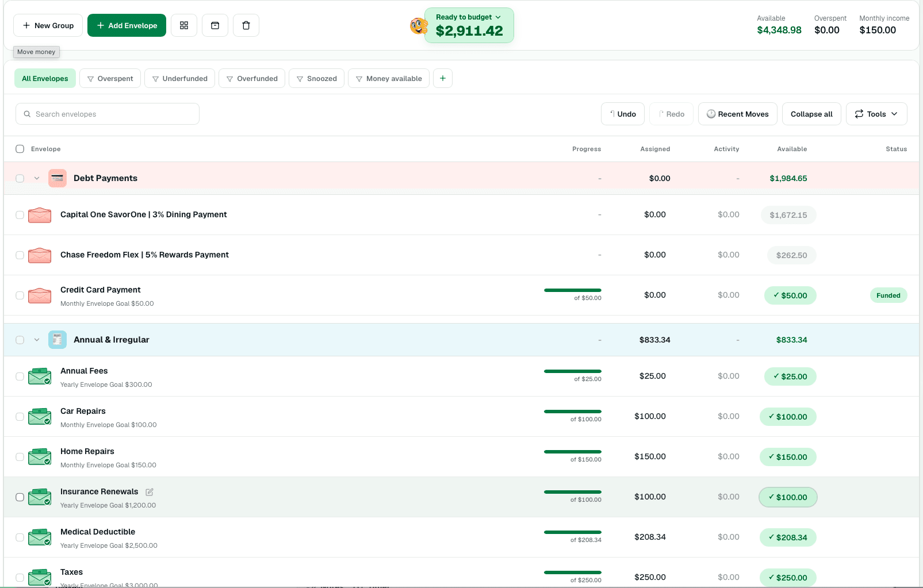Screen dimensions: 923x588
Task: Click the plus icon to add filter
Action: pyautogui.click(x=443, y=78)
